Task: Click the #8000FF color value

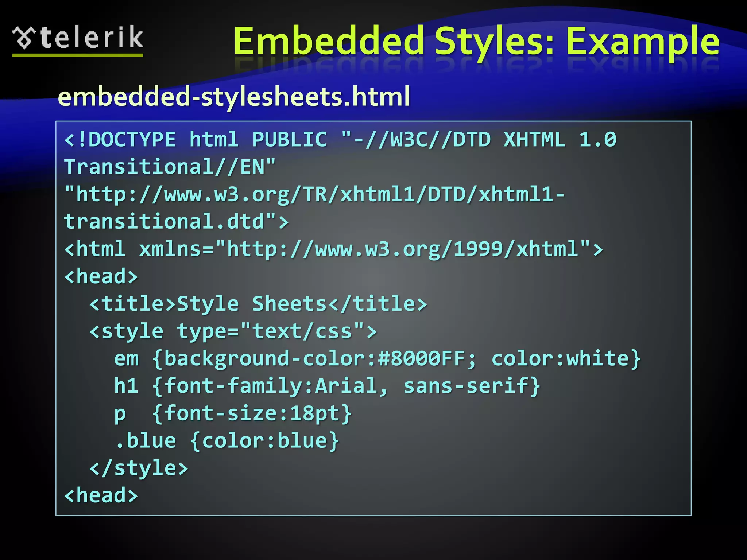Action: (421, 358)
